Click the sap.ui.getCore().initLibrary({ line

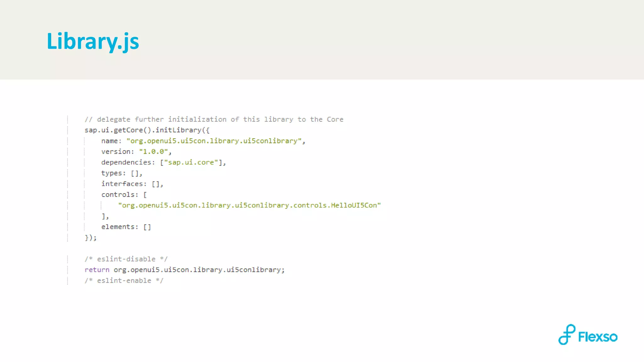[147, 130]
